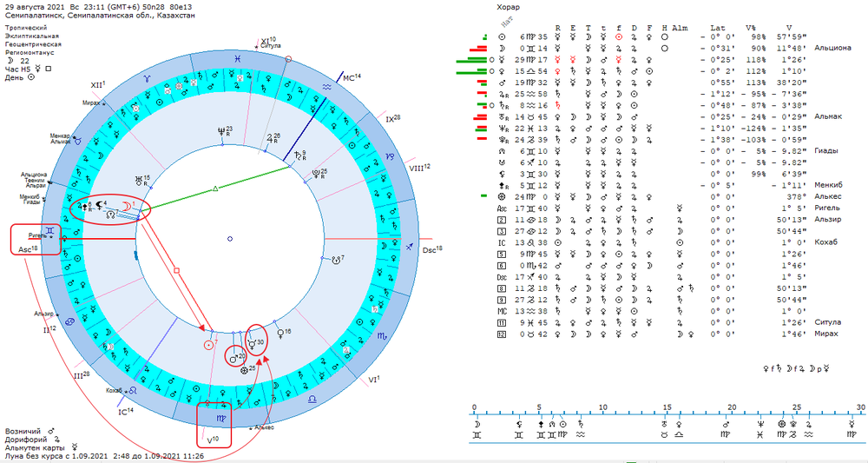Select the MC14 label at the chart's upper right
The height and width of the screenshot is (463, 868).
(x=352, y=77)
